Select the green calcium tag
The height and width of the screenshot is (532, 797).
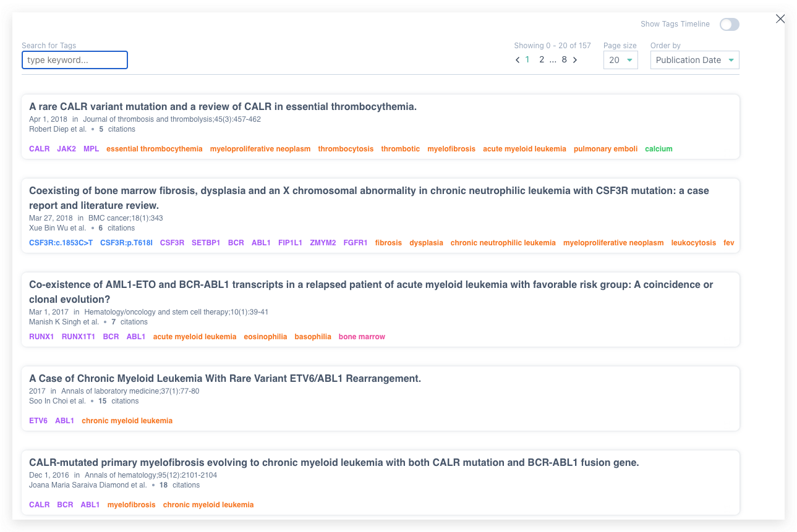click(658, 149)
